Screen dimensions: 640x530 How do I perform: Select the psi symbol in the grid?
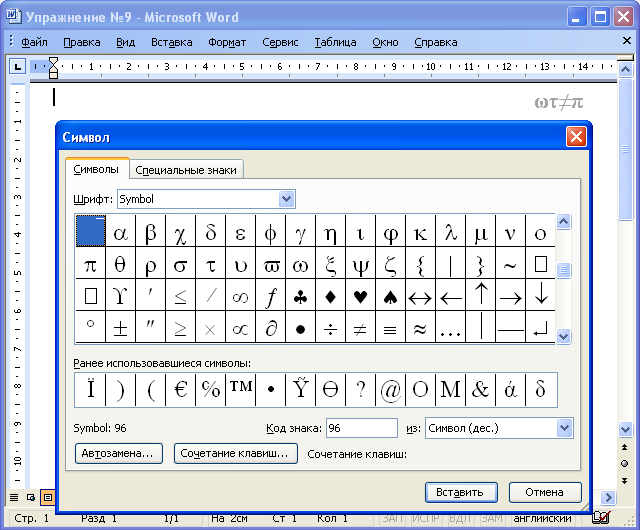click(360, 263)
